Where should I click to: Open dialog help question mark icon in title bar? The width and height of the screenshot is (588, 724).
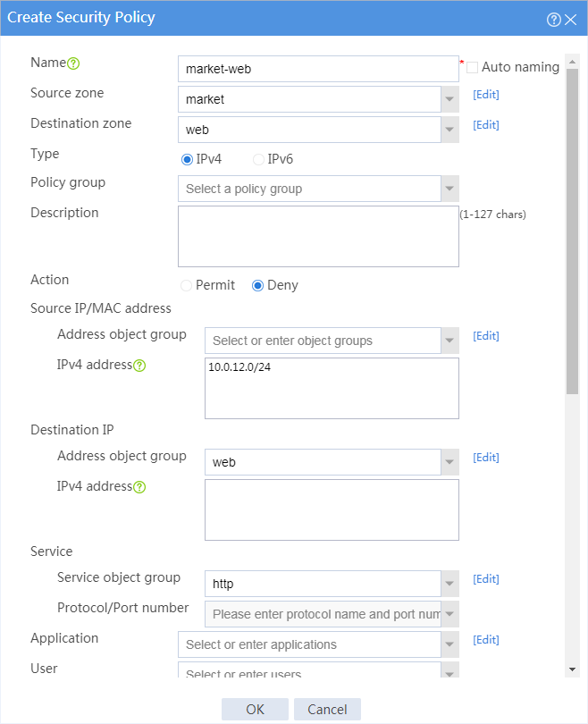pyautogui.click(x=553, y=20)
